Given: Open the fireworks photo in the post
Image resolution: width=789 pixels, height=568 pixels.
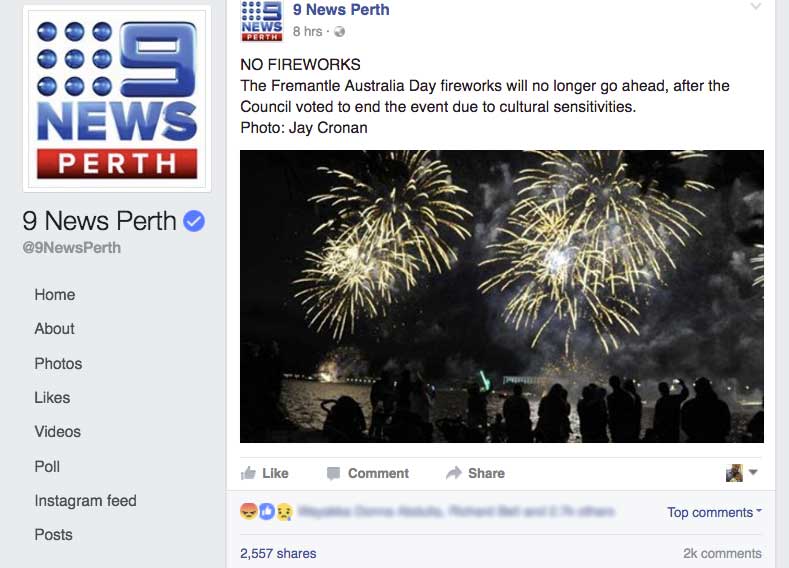Looking at the screenshot, I should pos(502,296).
